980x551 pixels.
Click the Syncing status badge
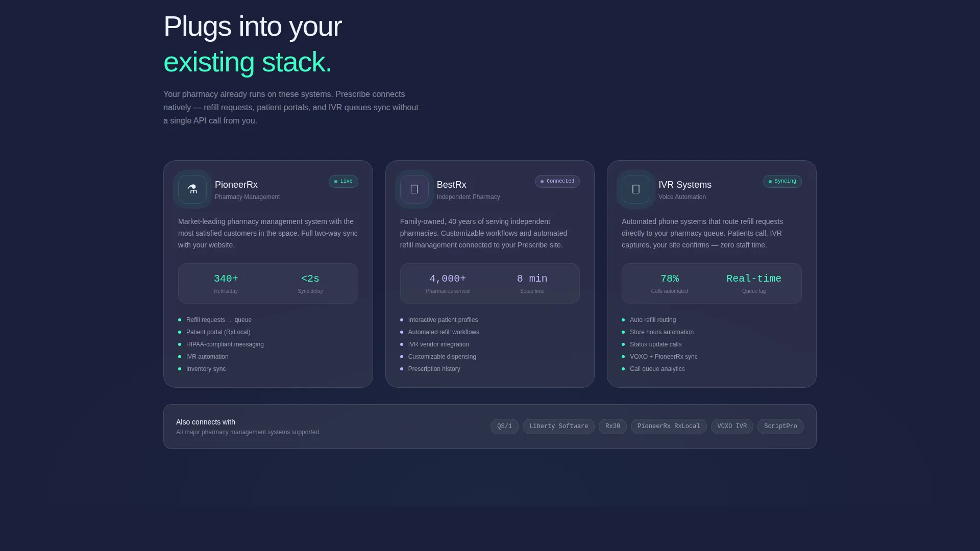[782, 182]
